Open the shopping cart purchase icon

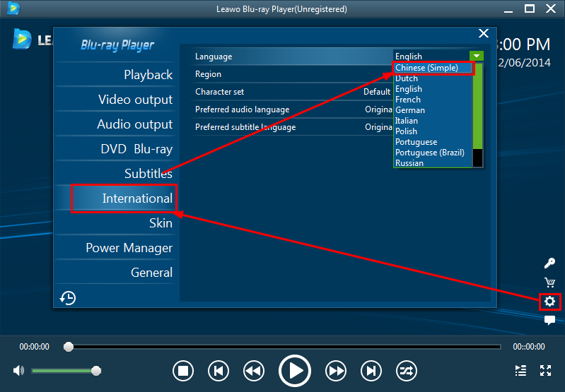[x=550, y=283]
